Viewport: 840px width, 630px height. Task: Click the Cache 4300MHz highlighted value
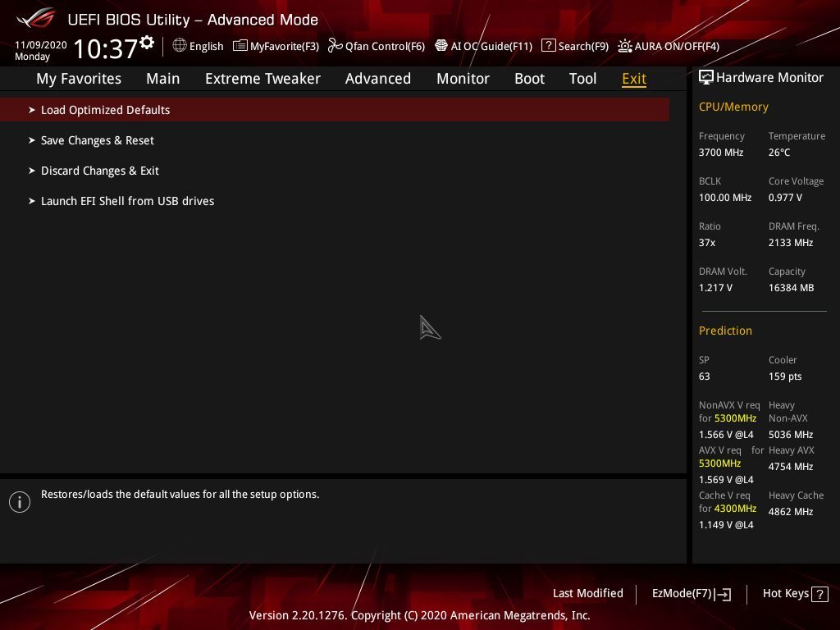tap(735, 509)
